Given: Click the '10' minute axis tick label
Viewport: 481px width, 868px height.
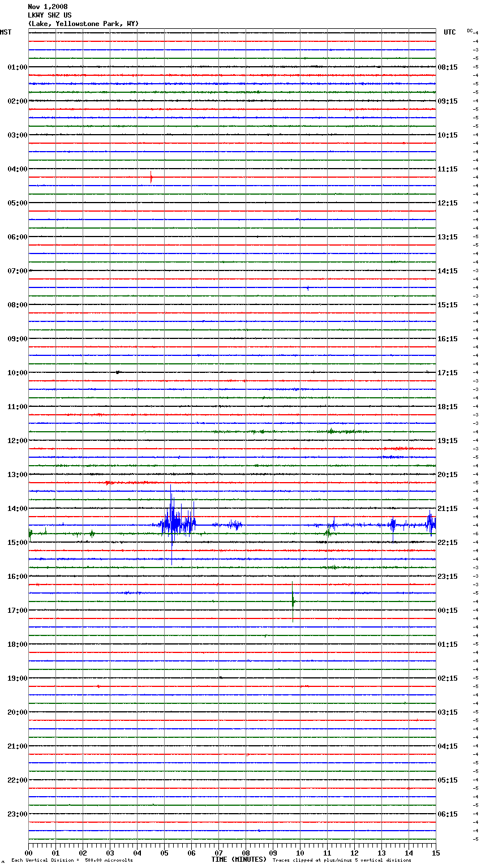Looking at the screenshot, I should tap(300, 853).
